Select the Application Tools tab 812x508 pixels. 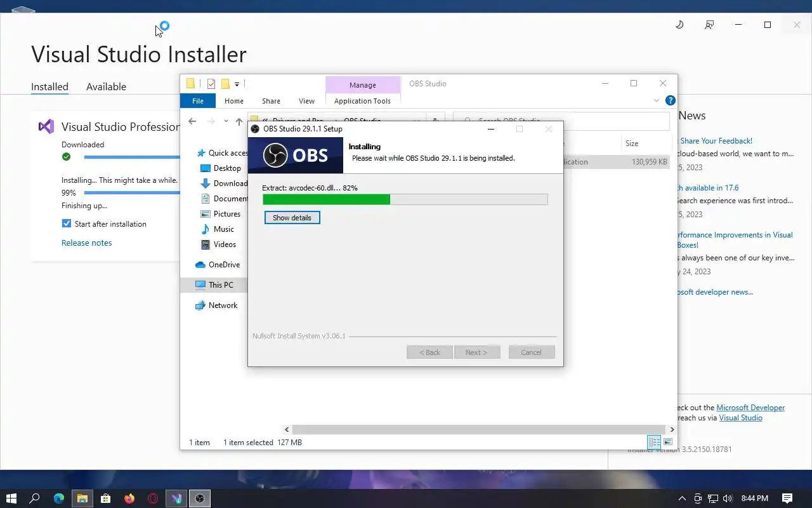(363, 100)
